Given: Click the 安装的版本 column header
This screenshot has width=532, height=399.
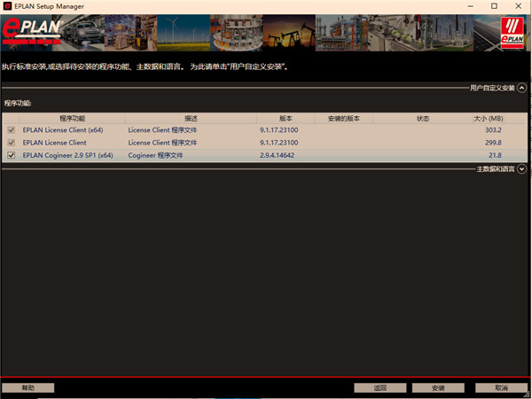Looking at the screenshot, I should point(344,119).
